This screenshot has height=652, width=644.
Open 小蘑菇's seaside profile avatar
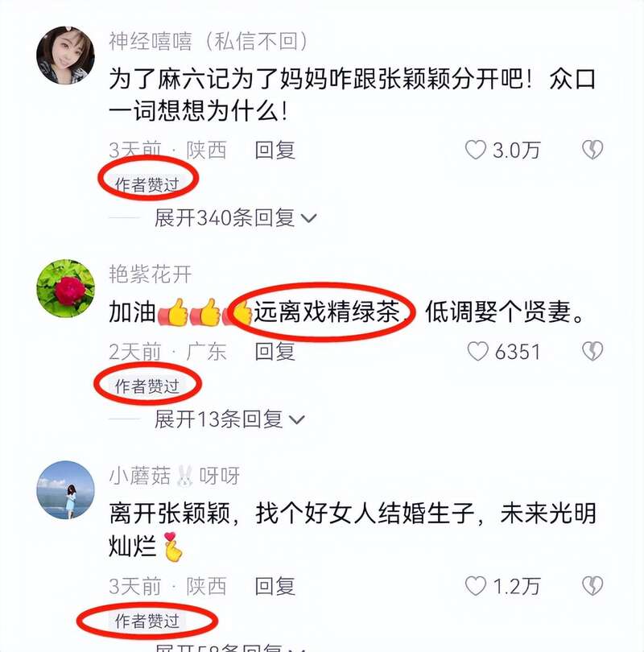65,490
